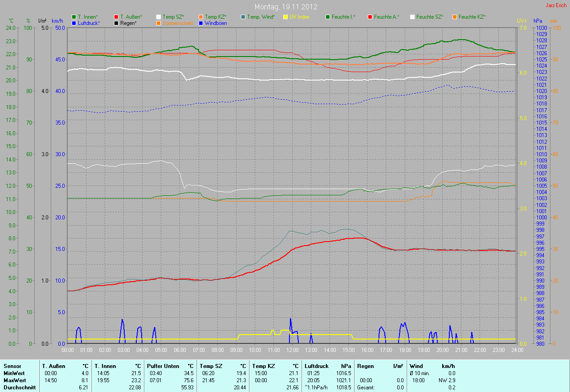Screen dimensions: 570x392
Task: Select the 'T. Außen*' legend label
Action: click(131, 17)
